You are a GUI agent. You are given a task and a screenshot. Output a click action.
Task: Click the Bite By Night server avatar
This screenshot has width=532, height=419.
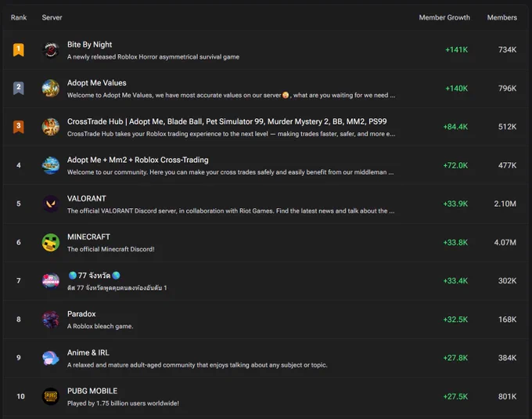(x=51, y=50)
